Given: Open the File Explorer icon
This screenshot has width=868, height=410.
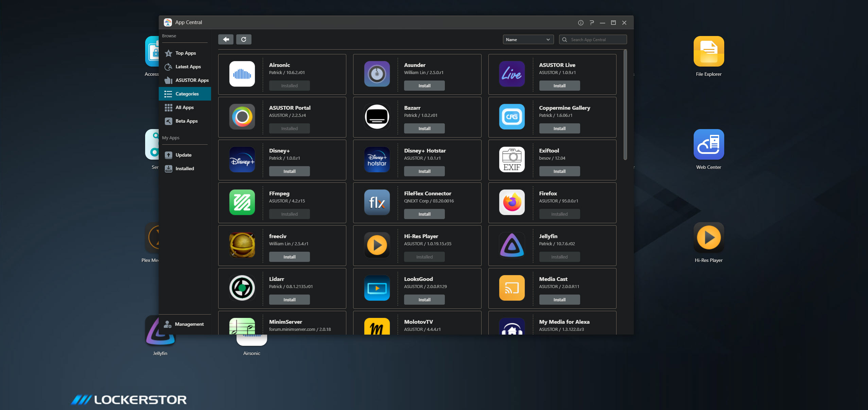Looking at the screenshot, I should coord(709,53).
